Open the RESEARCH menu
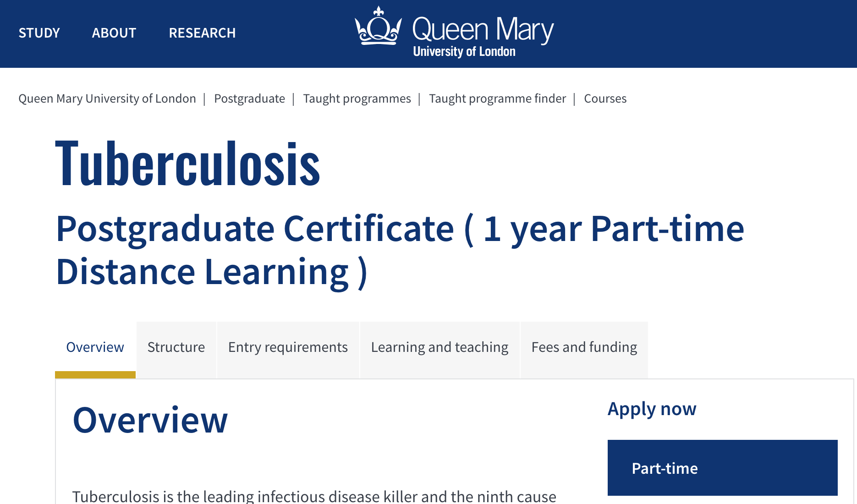857x504 pixels. pos(202,33)
